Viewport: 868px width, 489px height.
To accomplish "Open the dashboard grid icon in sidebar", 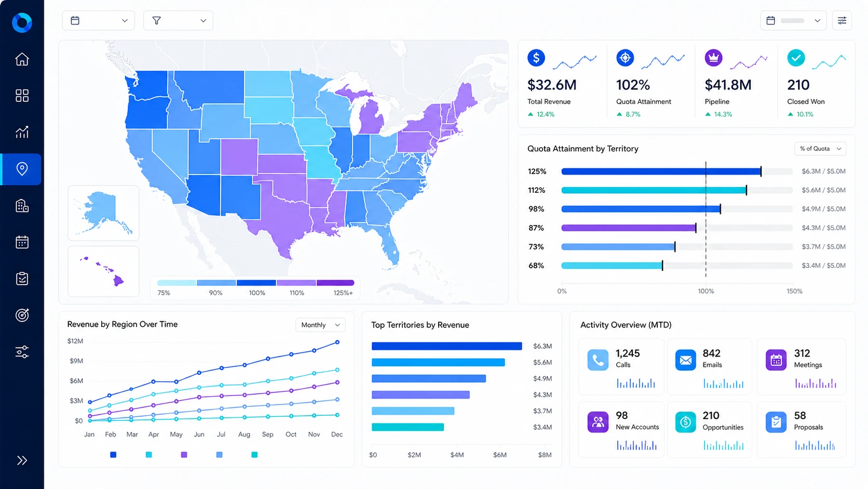I will [x=22, y=96].
